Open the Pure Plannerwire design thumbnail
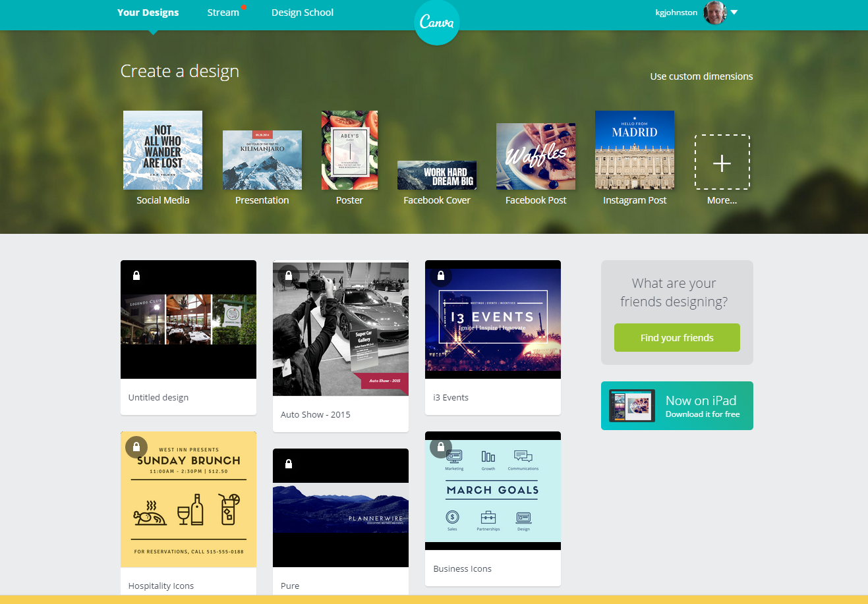868x604 pixels. (x=341, y=508)
